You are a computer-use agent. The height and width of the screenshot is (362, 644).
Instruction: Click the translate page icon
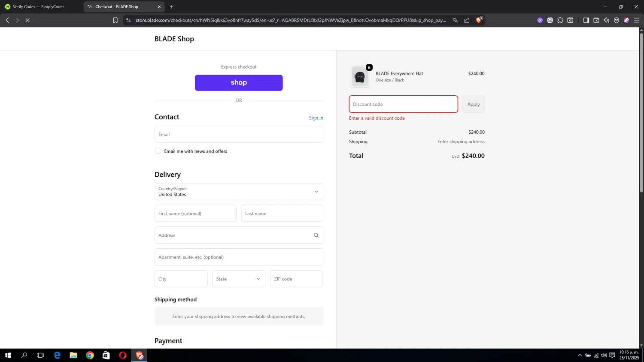point(455,20)
